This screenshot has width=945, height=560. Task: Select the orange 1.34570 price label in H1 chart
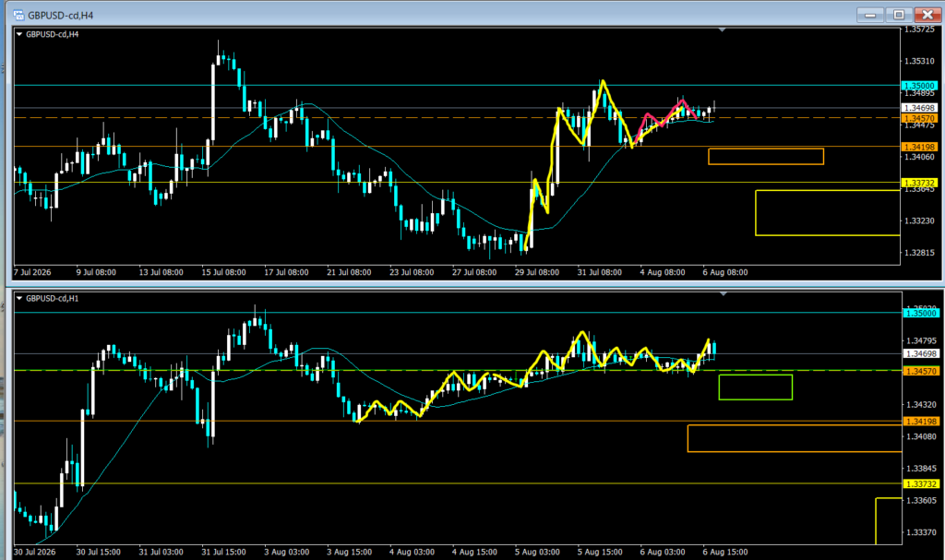tap(922, 371)
